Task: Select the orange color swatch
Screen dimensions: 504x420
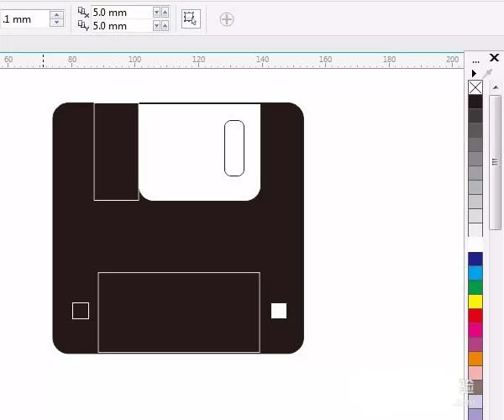Action: click(x=475, y=359)
